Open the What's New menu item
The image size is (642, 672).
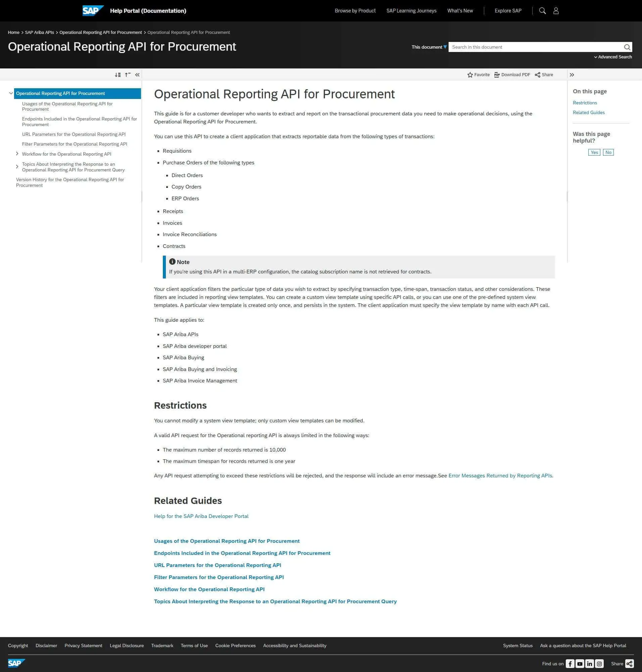[x=460, y=11]
